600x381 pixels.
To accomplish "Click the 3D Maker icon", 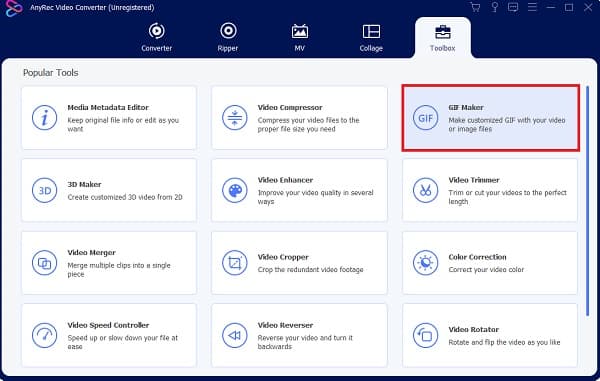I will [x=44, y=190].
